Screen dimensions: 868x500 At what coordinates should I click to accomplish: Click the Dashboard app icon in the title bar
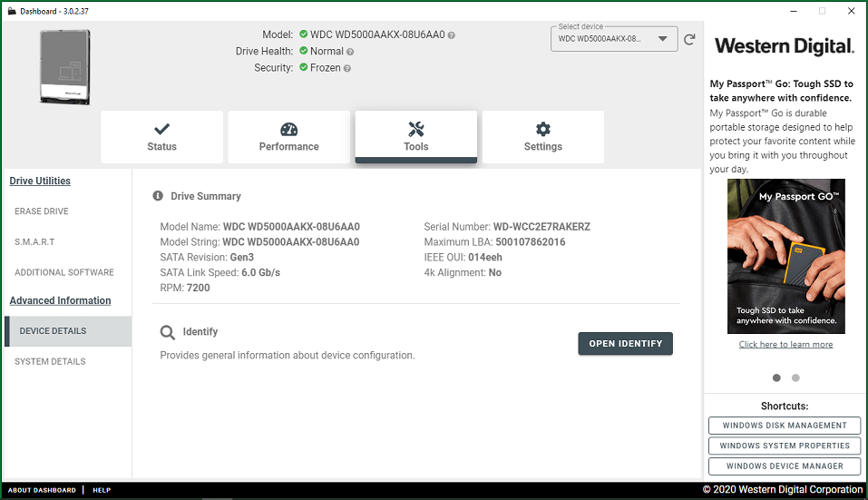tap(12, 11)
